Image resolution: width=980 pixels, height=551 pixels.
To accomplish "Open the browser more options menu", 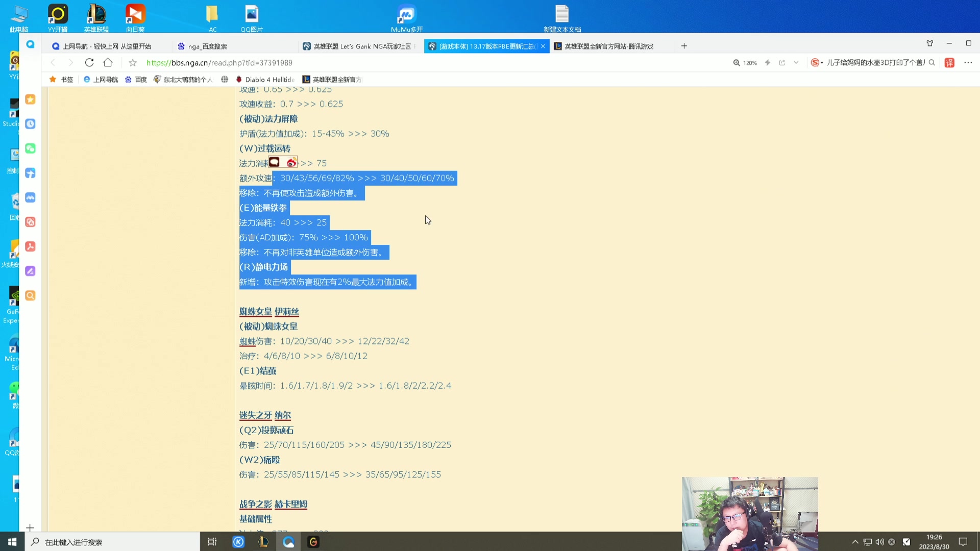I will (969, 63).
